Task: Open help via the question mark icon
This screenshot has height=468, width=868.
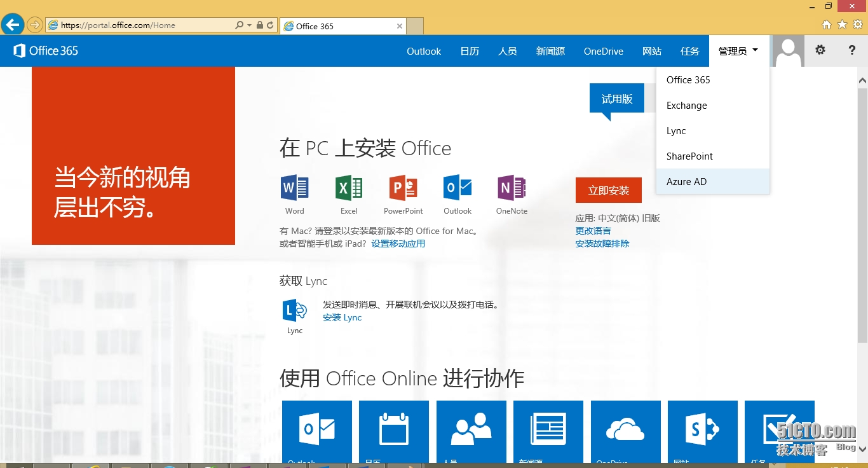Action: tap(852, 50)
